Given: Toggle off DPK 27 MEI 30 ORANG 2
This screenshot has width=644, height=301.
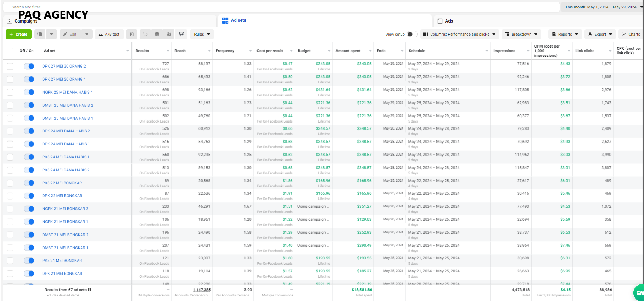Looking at the screenshot, I should pyautogui.click(x=29, y=66).
